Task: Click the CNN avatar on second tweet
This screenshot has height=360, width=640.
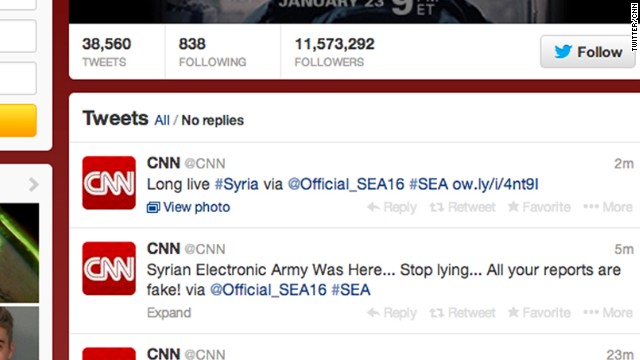Action: [109, 269]
